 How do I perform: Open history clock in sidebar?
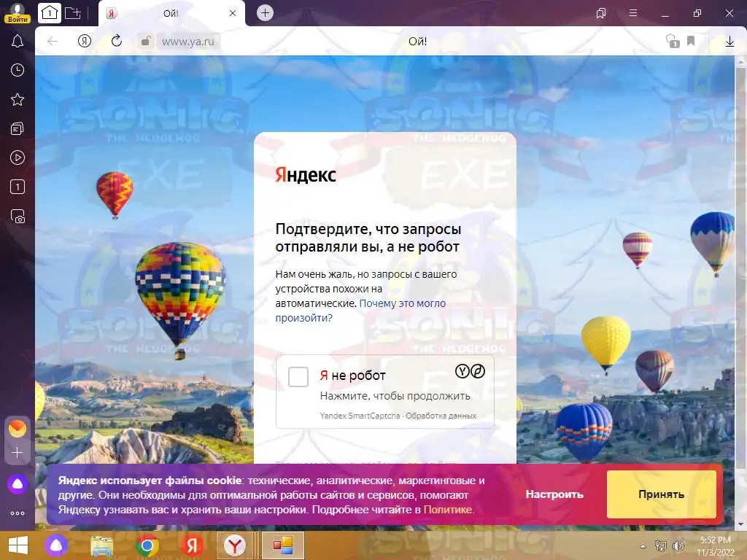18,71
